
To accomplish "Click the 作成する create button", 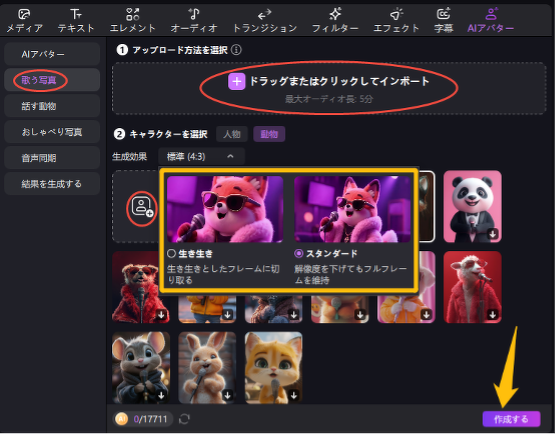I will tap(511, 419).
